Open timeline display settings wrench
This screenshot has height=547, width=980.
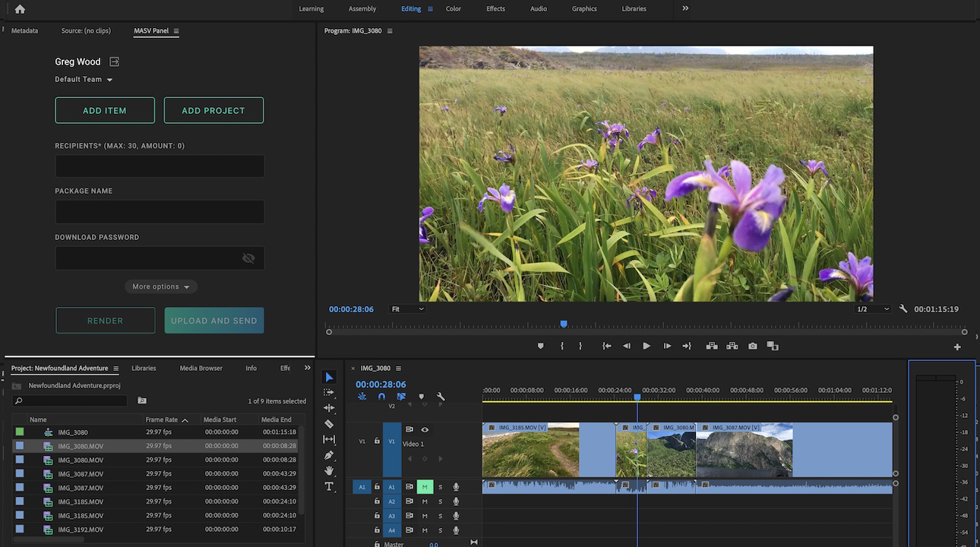click(x=441, y=397)
